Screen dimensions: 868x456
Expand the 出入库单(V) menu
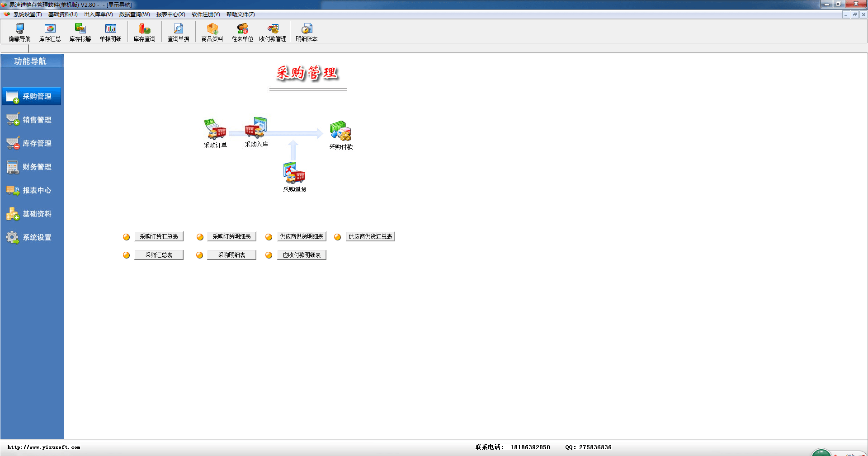[x=98, y=14]
